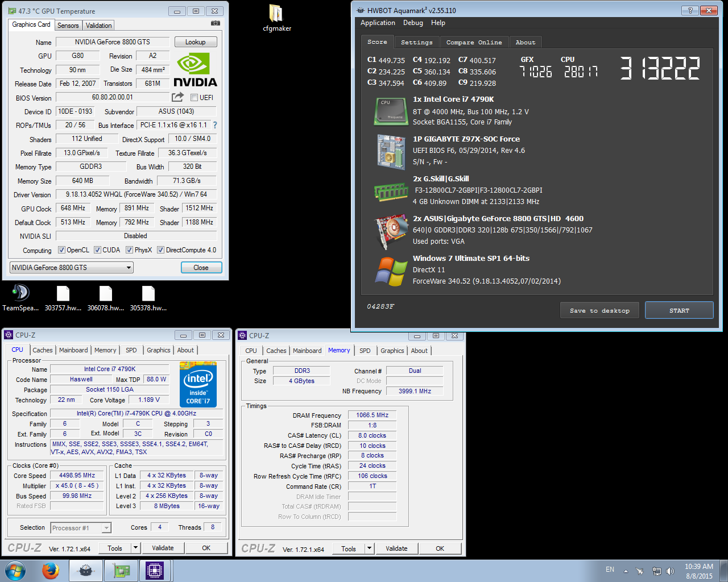This screenshot has width=728, height=582.
Task: Open the cfgmaker folder on desktop
Action: point(276,18)
